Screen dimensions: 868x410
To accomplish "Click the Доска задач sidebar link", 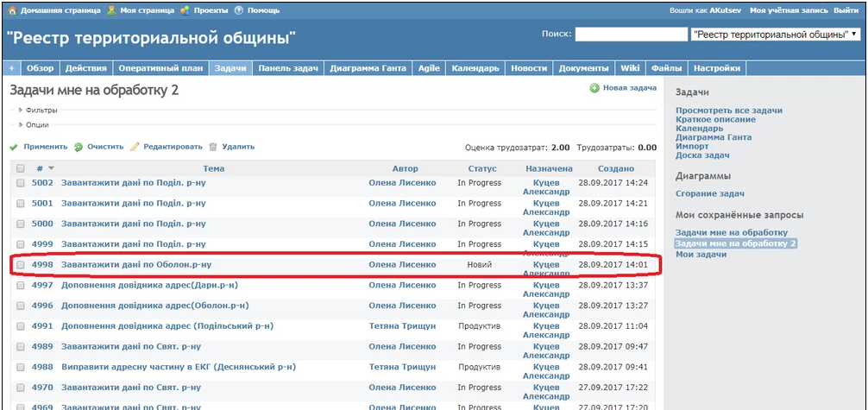I will [x=702, y=155].
